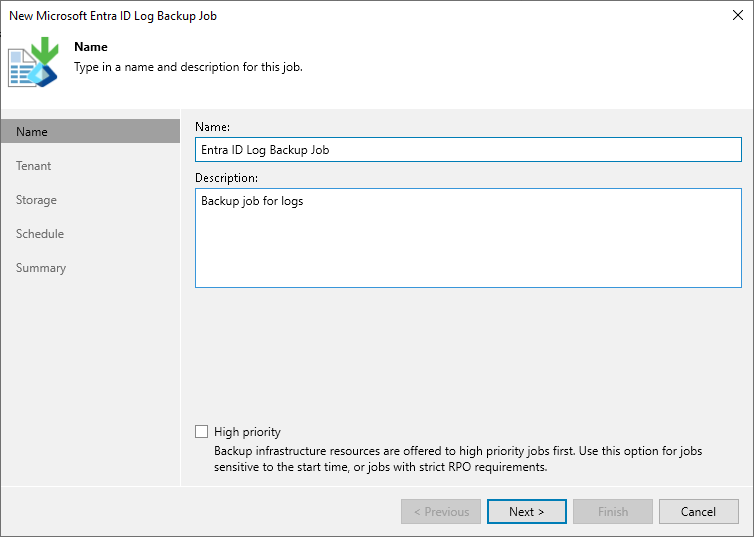Click the 'Type in a name' instruction text
Screen dimensions: 754x537
coord(189,67)
